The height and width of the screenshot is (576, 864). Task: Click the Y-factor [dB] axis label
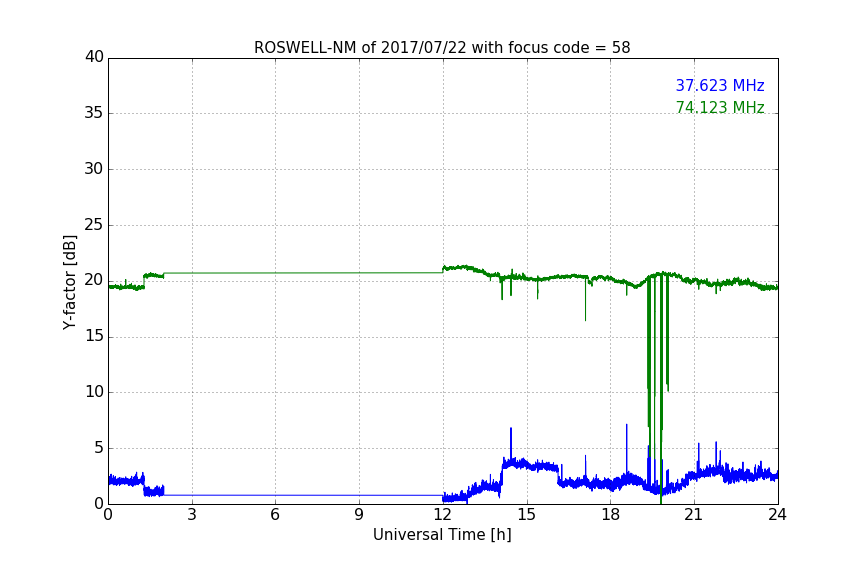pos(69,282)
